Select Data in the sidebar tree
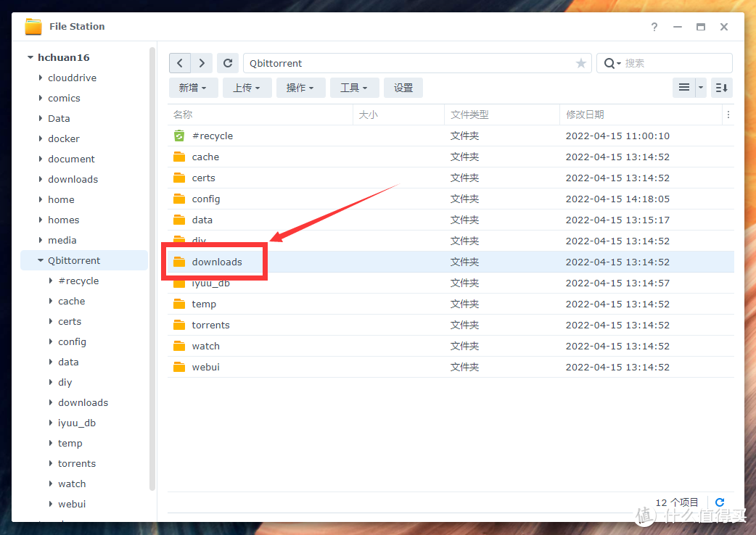This screenshot has width=756, height=535. click(59, 118)
